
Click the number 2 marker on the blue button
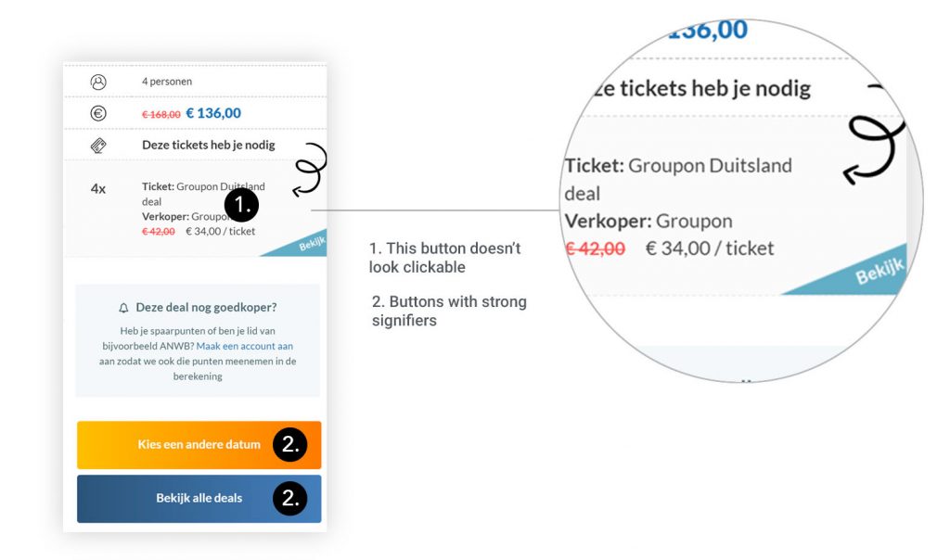tap(289, 499)
